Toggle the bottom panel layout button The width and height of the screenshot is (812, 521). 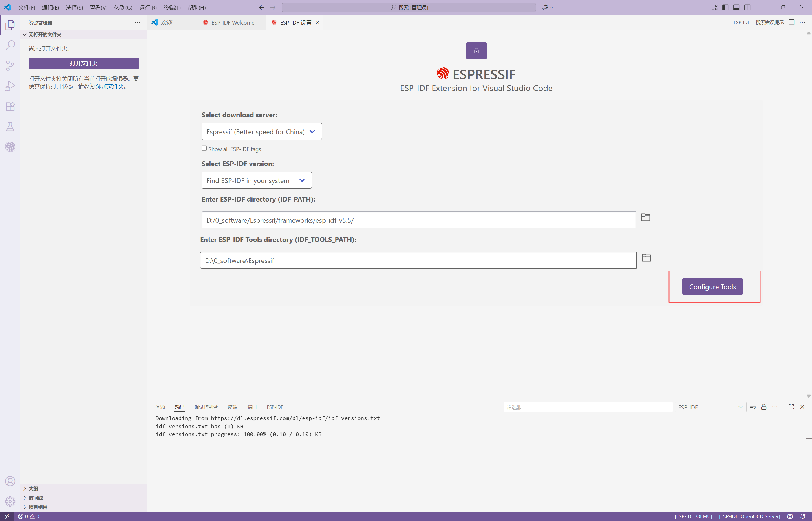(736, 7)
